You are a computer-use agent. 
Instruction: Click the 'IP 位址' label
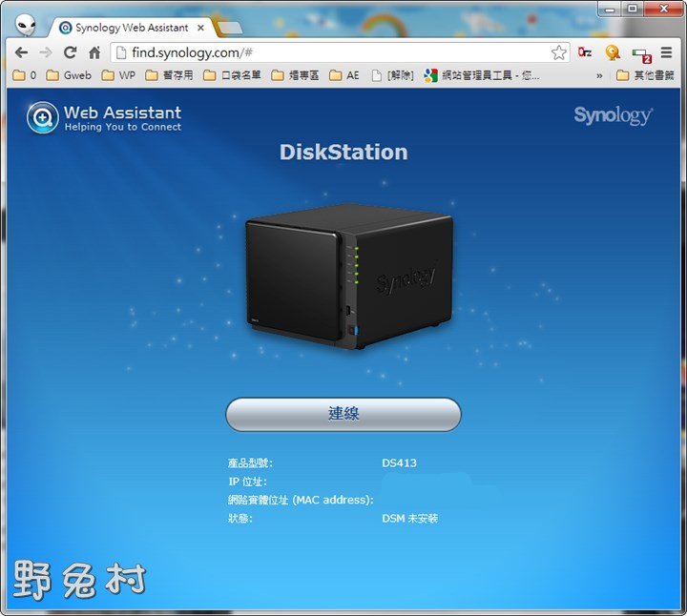(x=247, y=482)
